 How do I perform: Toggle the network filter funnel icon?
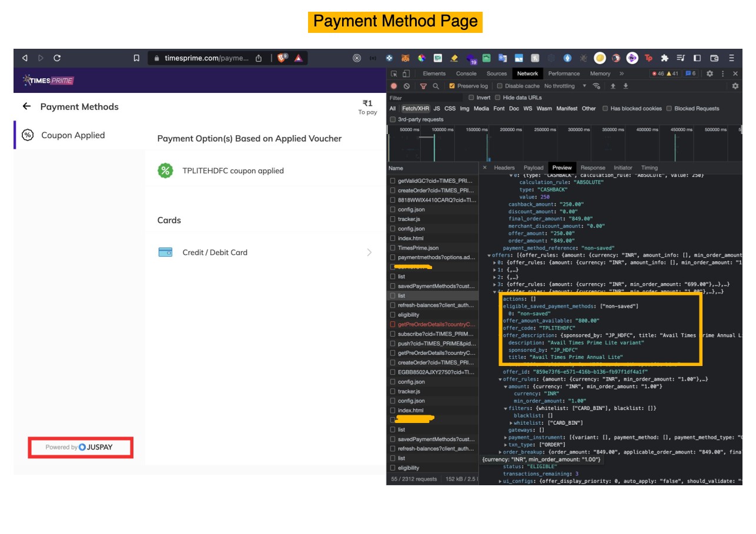[423, 86]
